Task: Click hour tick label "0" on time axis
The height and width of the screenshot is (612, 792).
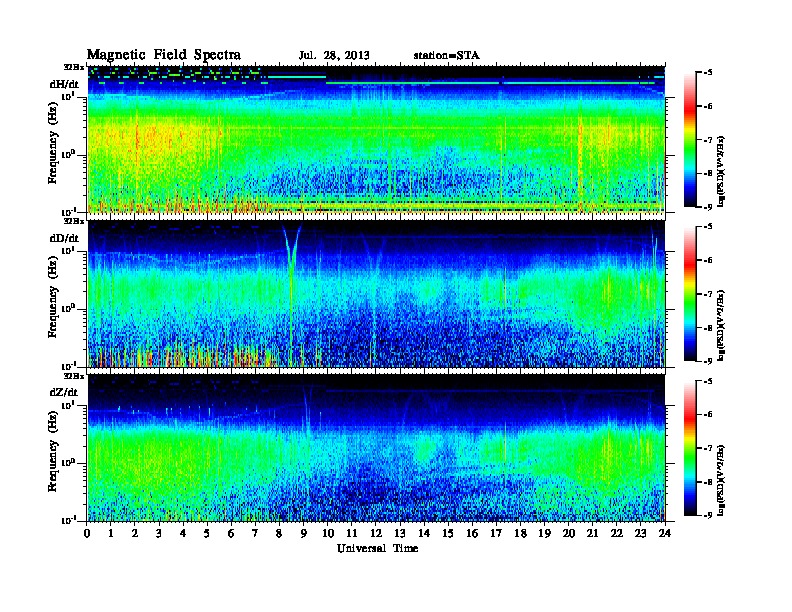Action: 87,533
